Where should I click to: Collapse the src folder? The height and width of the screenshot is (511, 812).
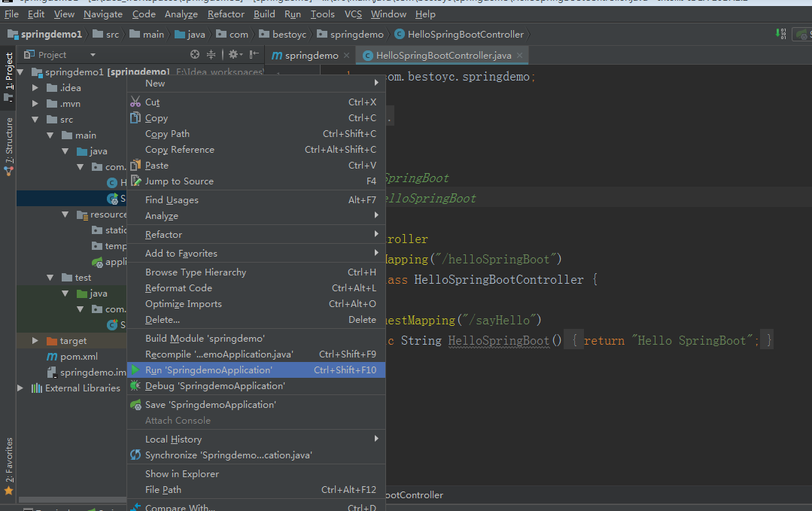point(35,119)
